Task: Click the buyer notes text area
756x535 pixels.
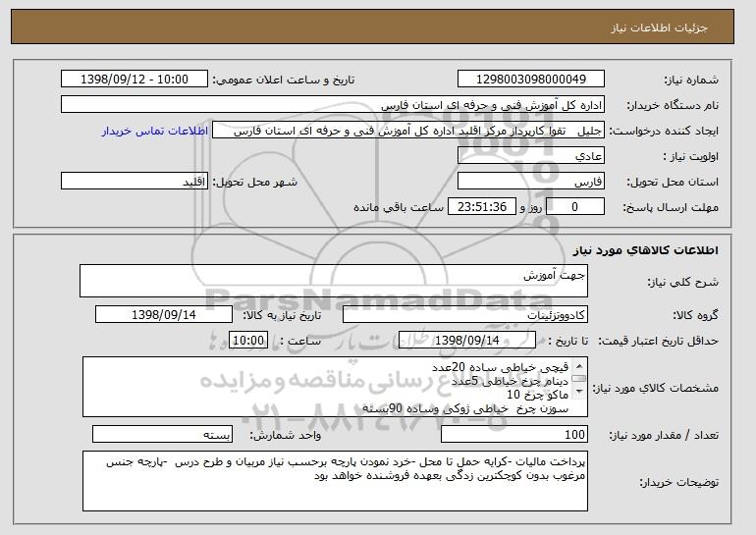Action: (335, 481)
